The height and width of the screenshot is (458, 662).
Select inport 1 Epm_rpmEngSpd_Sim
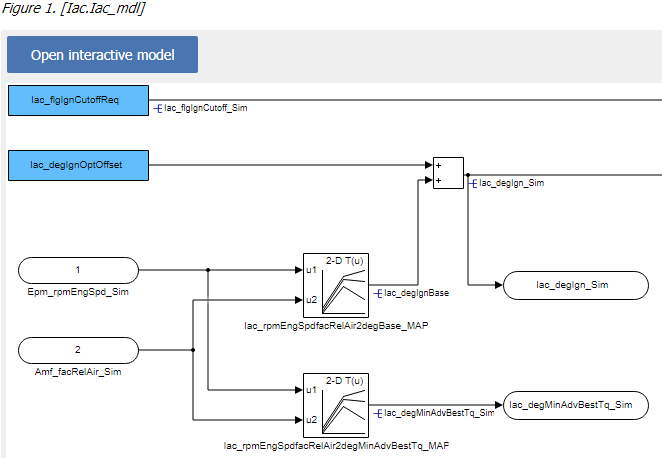tap(78, 270)
